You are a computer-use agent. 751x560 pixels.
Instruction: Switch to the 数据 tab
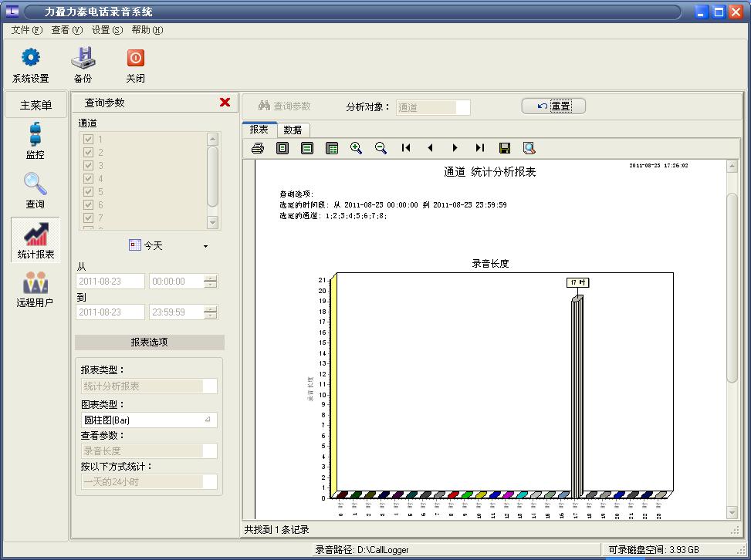point(293,130)
